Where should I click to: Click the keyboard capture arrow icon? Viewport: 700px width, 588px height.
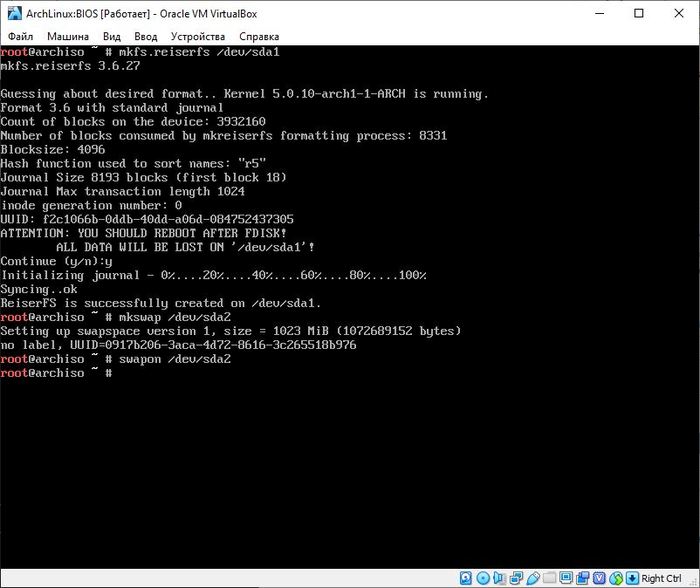(x=632, y=578)
